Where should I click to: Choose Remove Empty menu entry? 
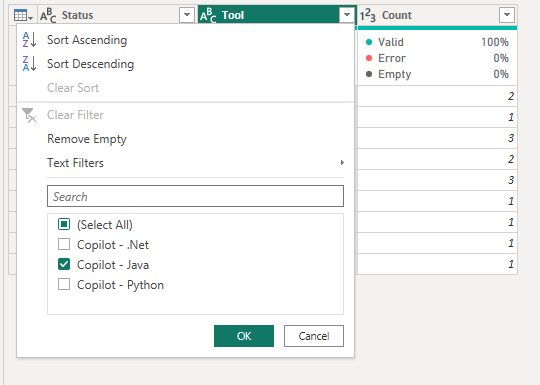(185, 139)
